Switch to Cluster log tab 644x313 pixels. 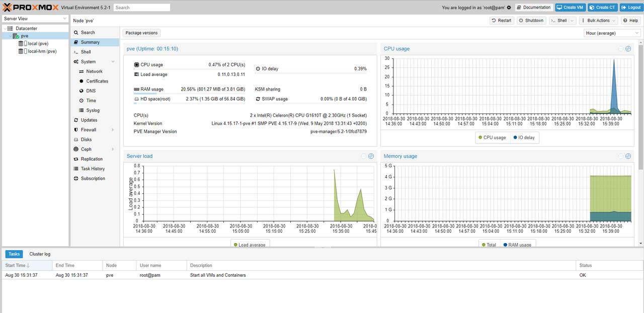pyautogui.click(x=40, y=254)
